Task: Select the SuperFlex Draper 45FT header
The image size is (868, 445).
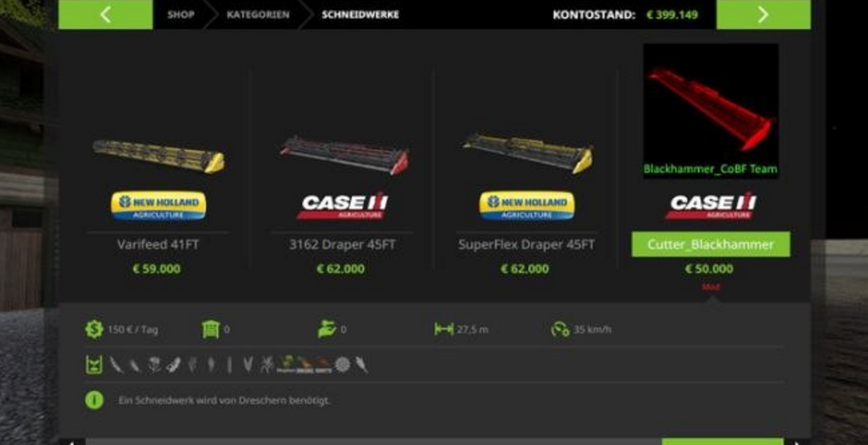Action: [526, 245]
